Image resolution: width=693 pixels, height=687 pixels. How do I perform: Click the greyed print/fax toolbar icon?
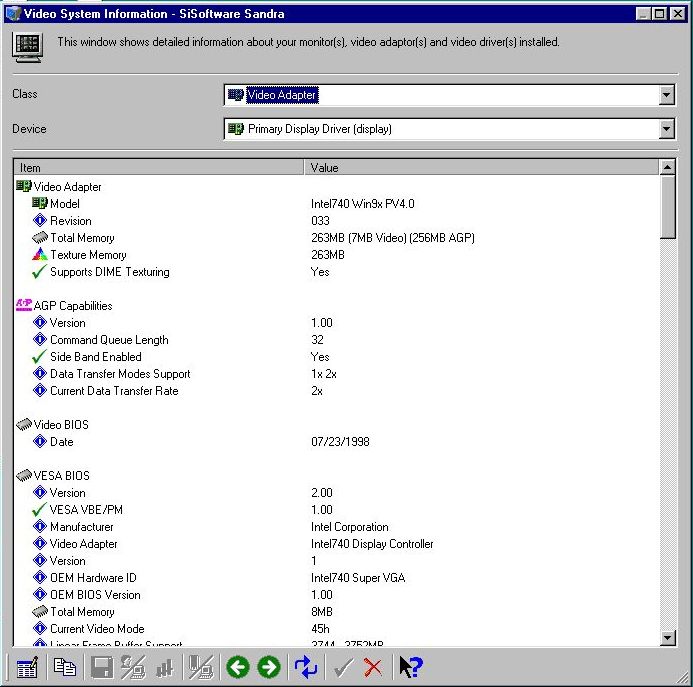click(x=133, y=667)
